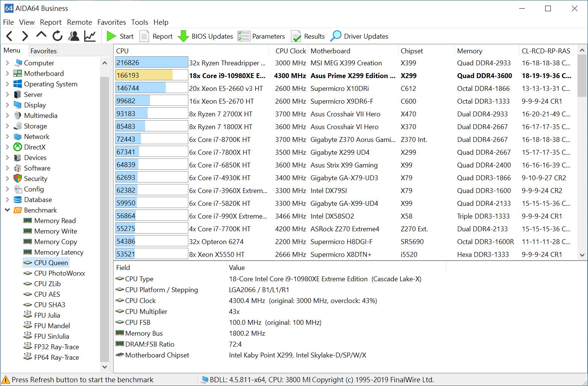The width and height of the screenshot is (588, 386).
Task: Start the benchmark with the green play icon
Action: click(x=111, y=36)
